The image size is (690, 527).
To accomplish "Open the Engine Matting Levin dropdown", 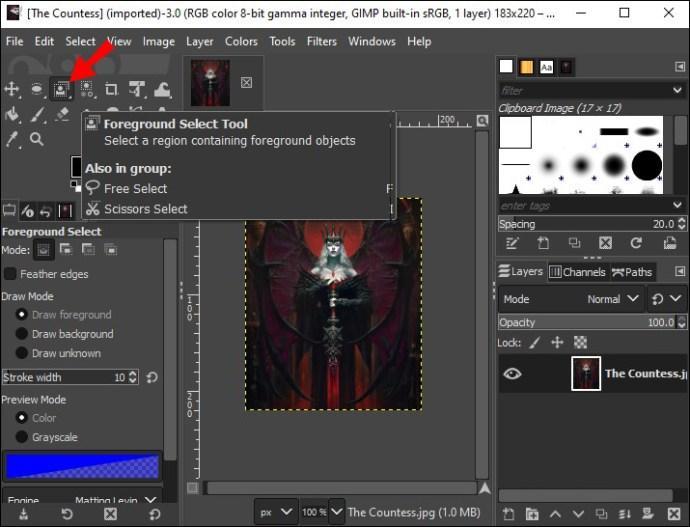I will point(82,500).
